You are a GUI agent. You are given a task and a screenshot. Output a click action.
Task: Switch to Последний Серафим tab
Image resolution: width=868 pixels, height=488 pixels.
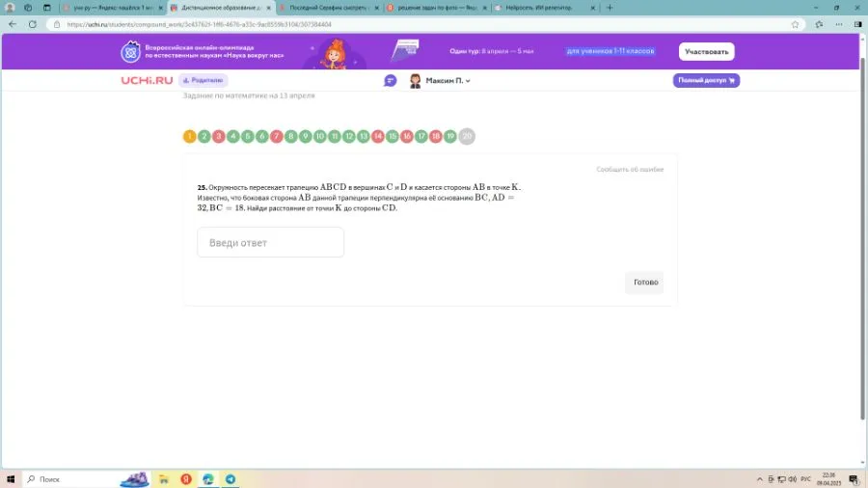click(x=330, y=8)
